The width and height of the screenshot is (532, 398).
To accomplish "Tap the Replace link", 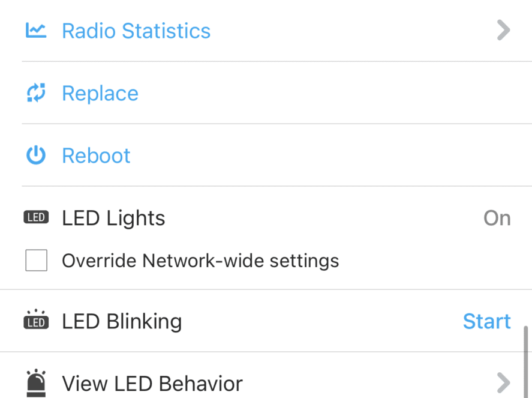I will coord(100,94).
